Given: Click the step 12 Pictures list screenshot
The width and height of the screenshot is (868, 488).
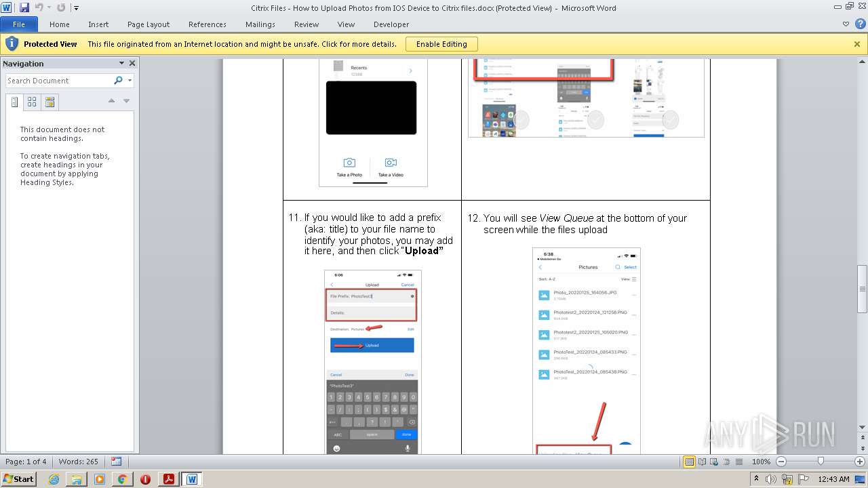Looking at the screenshot, I should pos(587,351).
